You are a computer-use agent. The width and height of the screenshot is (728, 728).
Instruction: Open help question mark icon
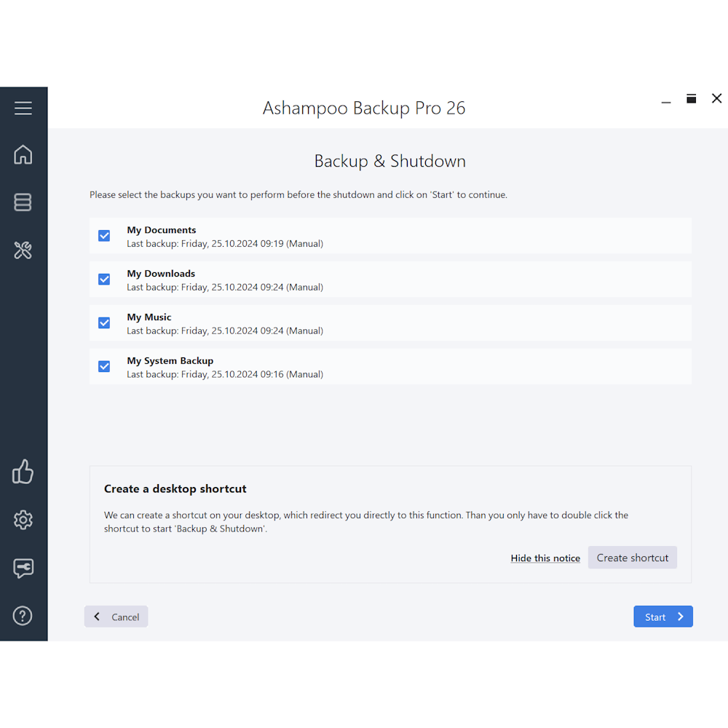(x=23, y=616)
